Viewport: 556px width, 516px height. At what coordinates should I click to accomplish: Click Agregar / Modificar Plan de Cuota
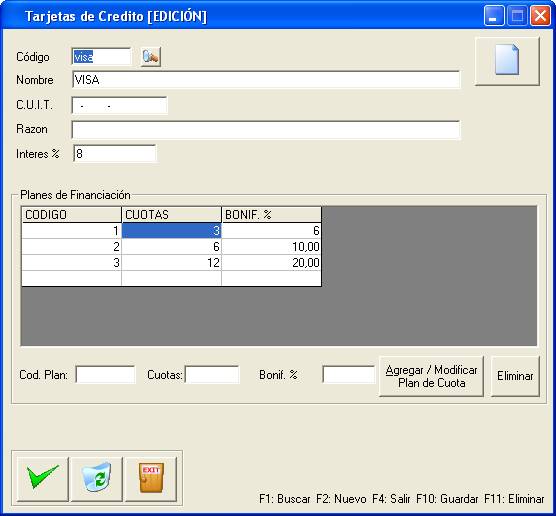pyautogui.click(x=431, y=376)
